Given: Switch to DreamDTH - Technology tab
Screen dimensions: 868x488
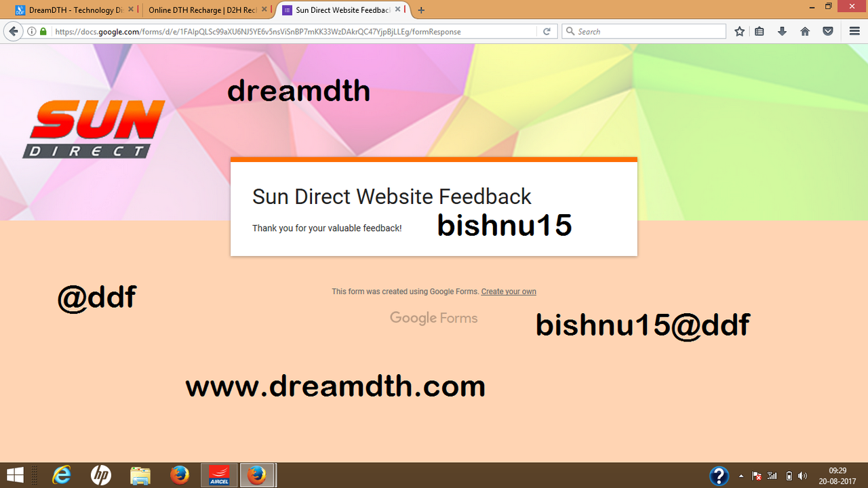Looking at the screenshot, I should (x=75, y=10).
